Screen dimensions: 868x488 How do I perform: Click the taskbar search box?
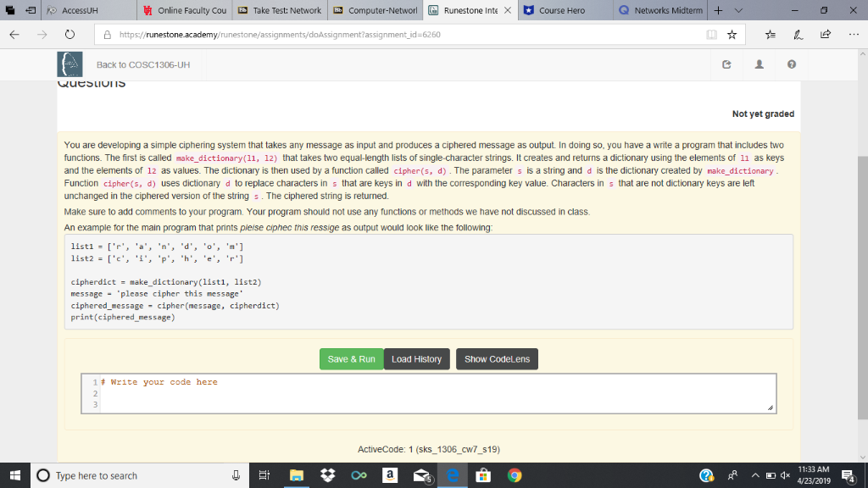(x=140, y=475)
